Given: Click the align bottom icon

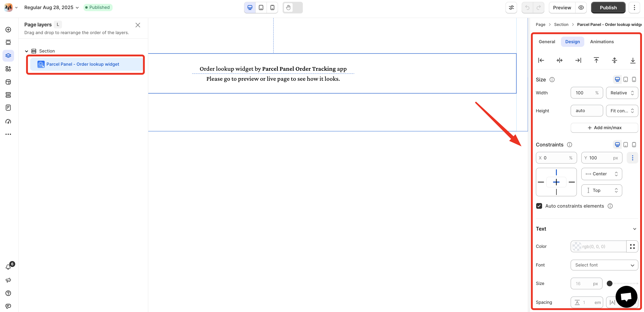Looking at the screenshot, I should [x=633, y=60].
